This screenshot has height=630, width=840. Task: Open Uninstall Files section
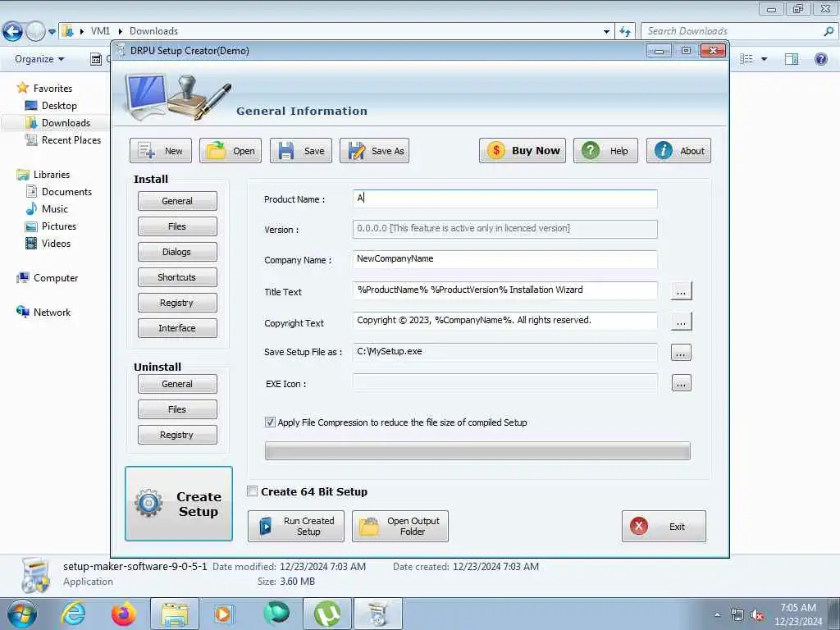click(x=177, y=409)
